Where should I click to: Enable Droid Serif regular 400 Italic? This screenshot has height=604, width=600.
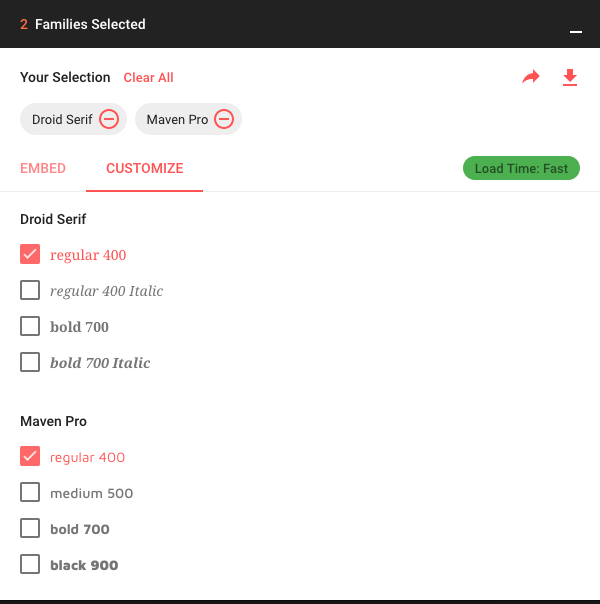point(30,290)
